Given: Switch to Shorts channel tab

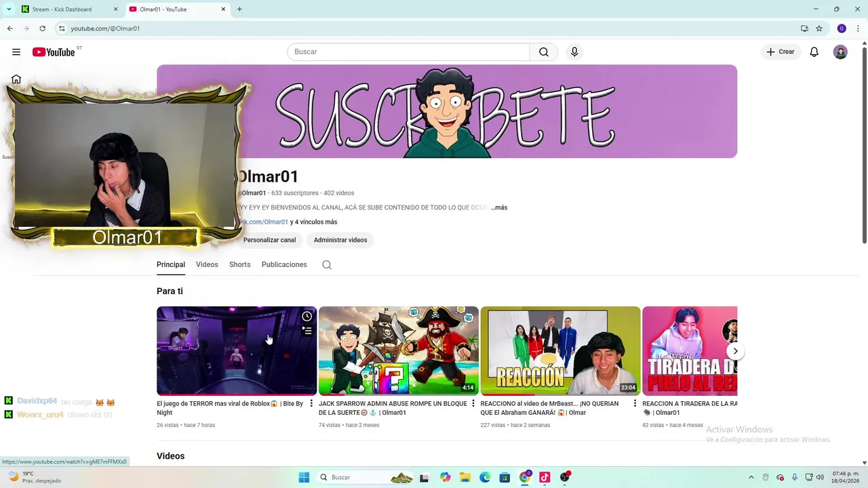Looking at the screenshot, I should pos(240,265).
